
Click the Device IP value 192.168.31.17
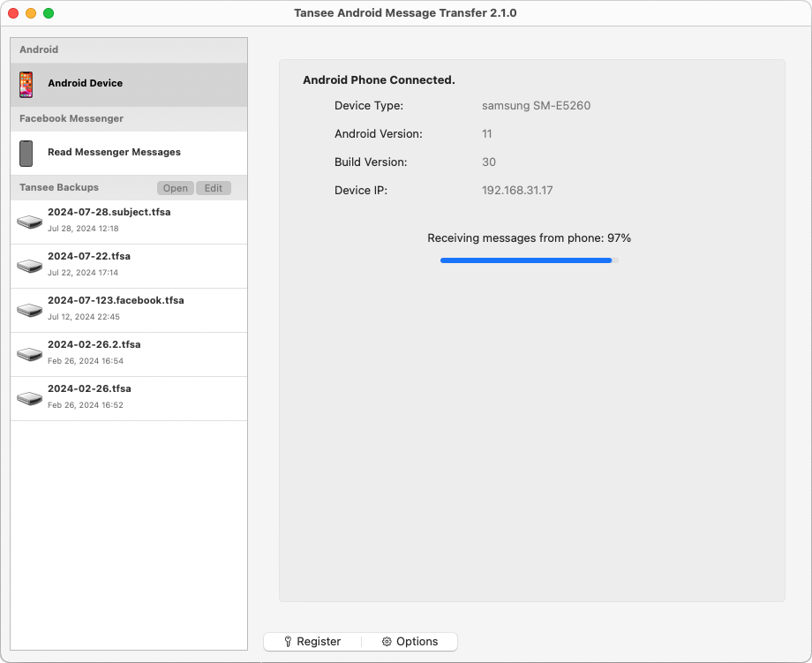[517, 190]
